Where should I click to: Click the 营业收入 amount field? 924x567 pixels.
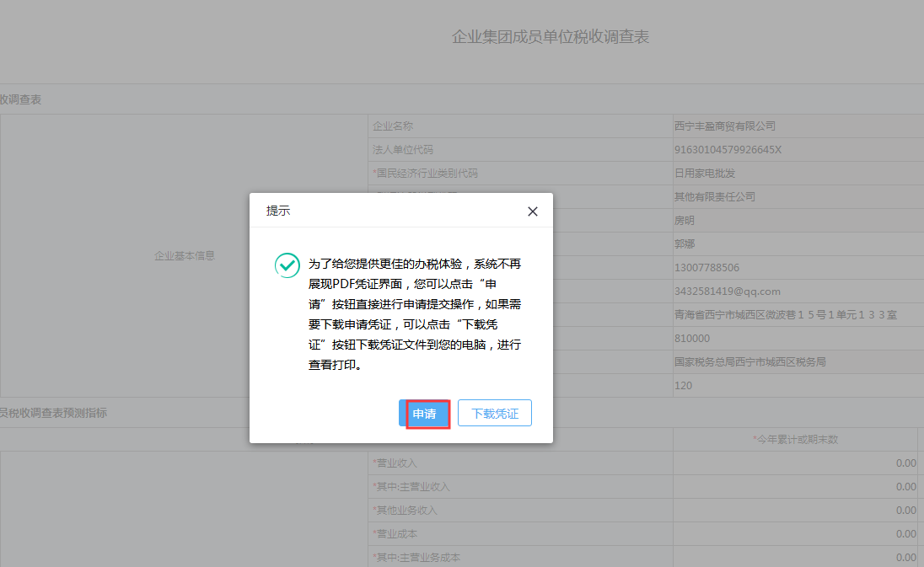[x=796, y=463]
